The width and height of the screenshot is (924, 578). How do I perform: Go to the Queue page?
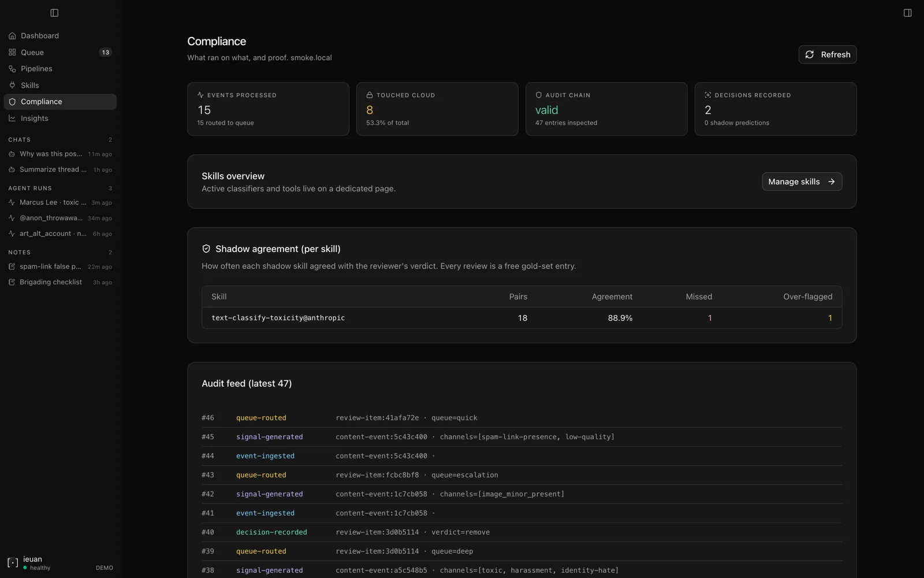pos(60,53)
